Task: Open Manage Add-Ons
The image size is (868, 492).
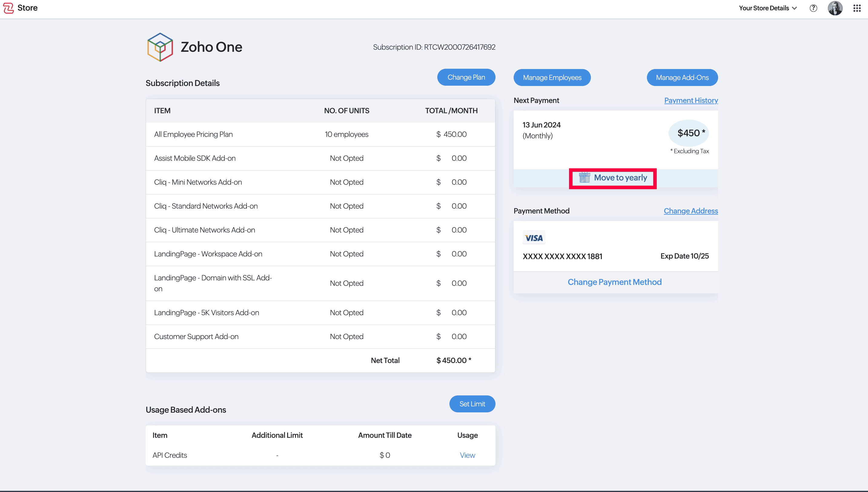Action: (682, 78)
